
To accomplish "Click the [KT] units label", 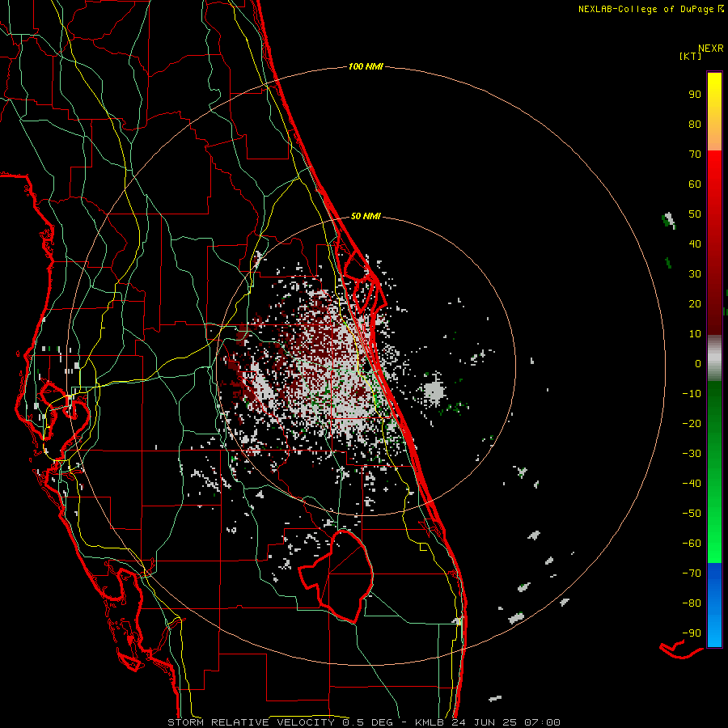I will (690, 56).
